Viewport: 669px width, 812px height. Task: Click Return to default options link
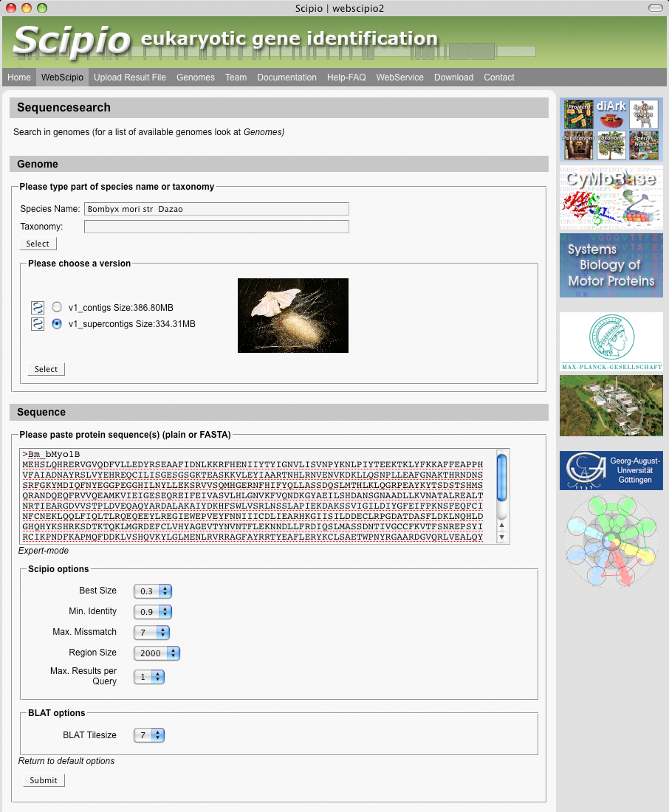[66, 761]
